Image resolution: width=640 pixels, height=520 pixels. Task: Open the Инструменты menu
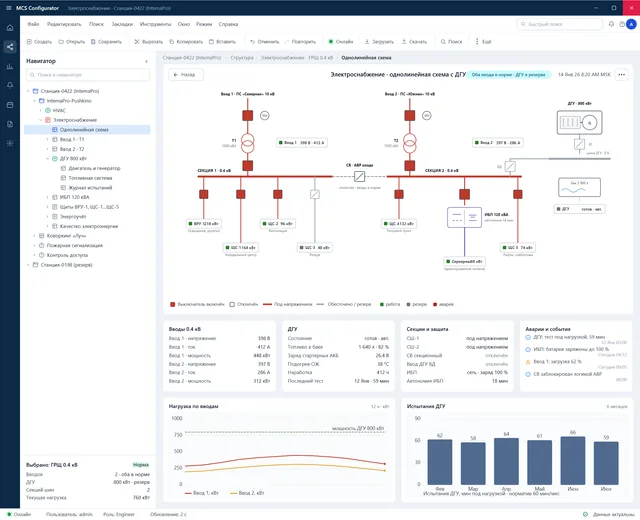coord(156,24)
